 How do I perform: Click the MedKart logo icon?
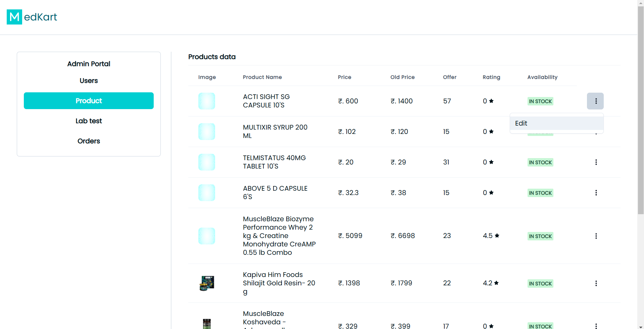(x=14, y=17)
